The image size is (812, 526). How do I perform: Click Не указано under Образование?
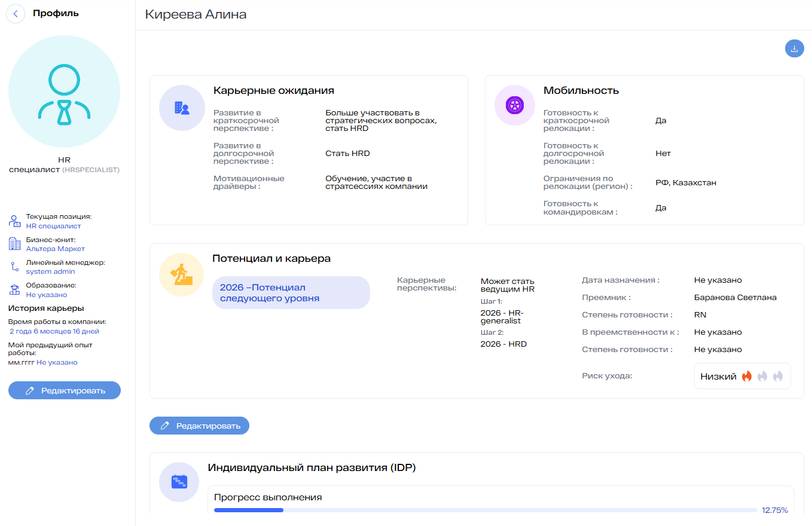[x=46, y=294]
